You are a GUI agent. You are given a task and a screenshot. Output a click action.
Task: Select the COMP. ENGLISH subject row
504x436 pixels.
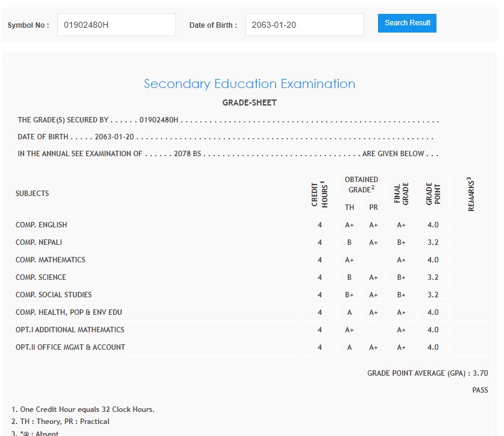click(x=42, y=225)
